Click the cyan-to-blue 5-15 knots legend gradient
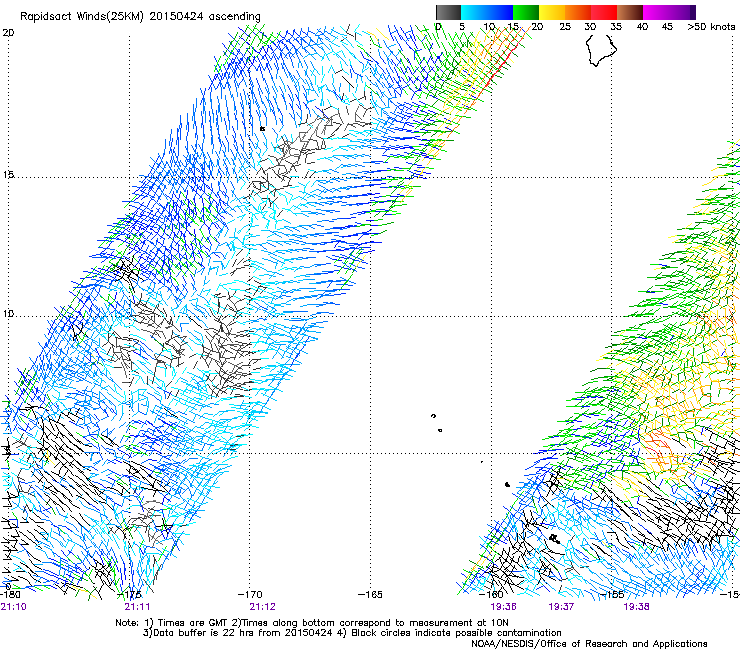 [x=487, y=12]
